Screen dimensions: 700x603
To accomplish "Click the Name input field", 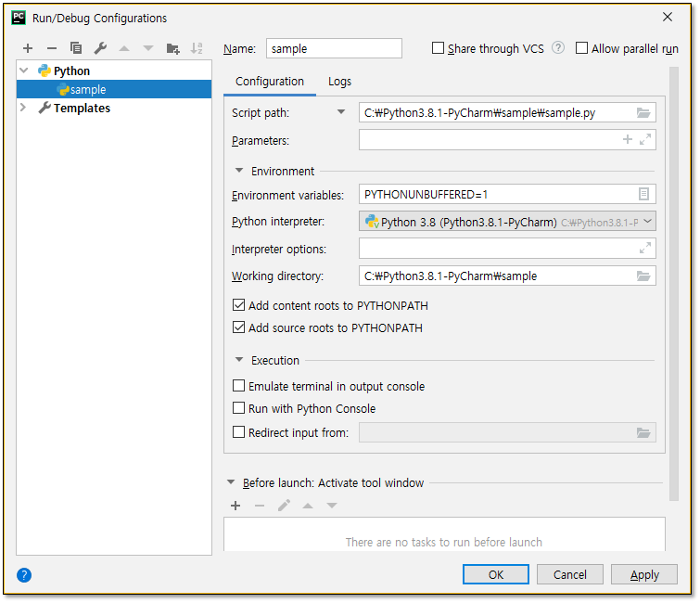I will click(334, 48).
